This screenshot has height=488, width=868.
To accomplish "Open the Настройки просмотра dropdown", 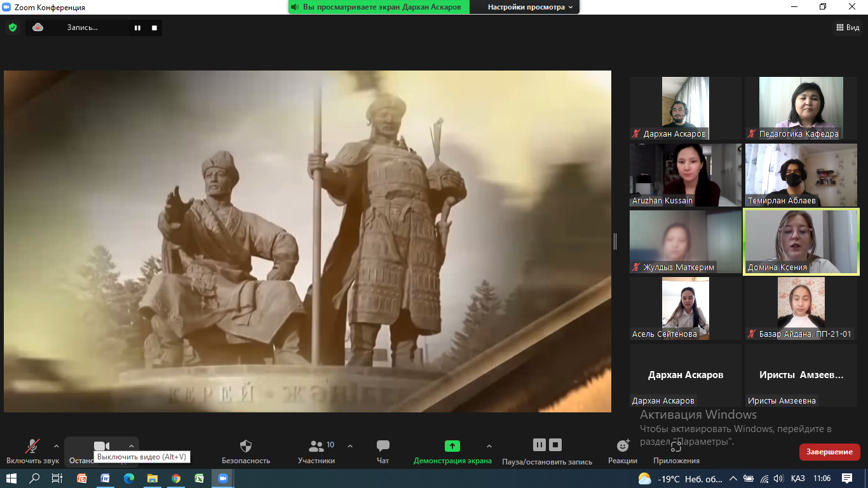I will point(530,7).
